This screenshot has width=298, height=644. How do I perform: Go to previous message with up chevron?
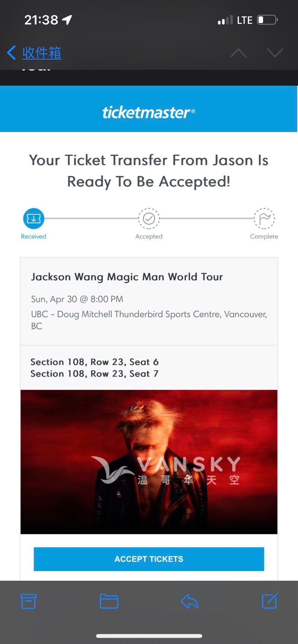click(x=238, y=53)
